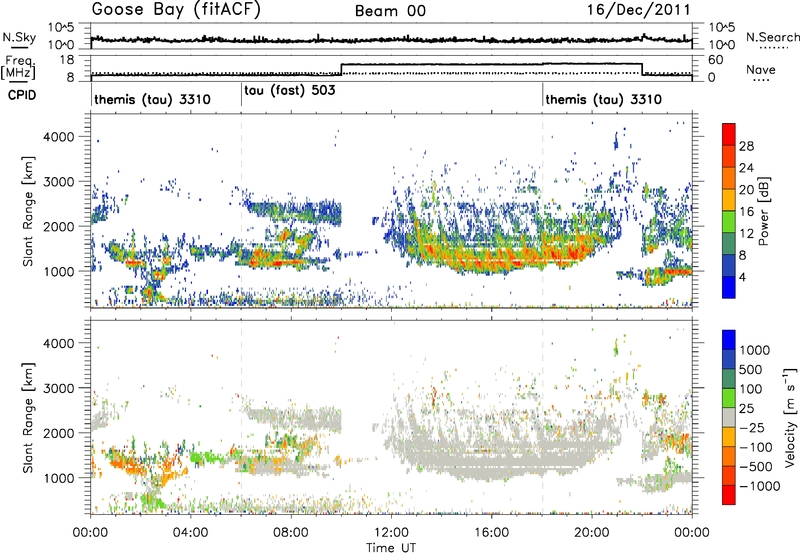The height and width of the screenshot is (554, 800).
Task: Click the 'Beam 00' label
Action: (390, 11)
